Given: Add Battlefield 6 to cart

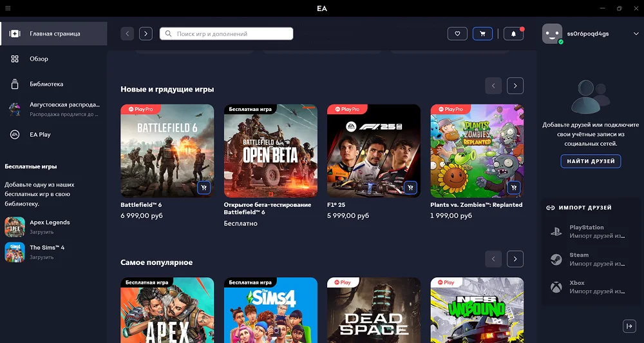Looking at the screenshot, I should tap(204, 188).
